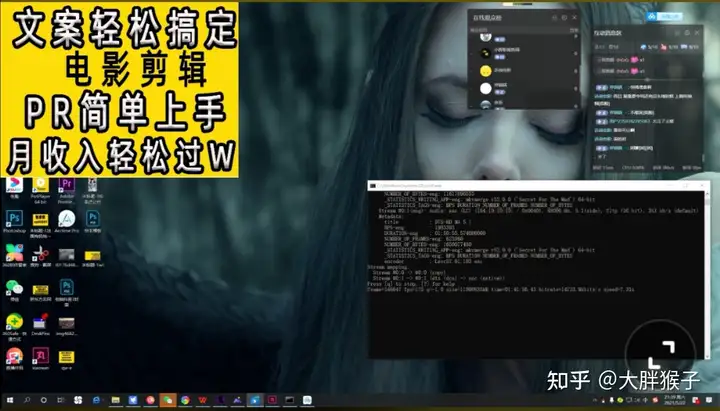
Task: Select the plain white avatar in the audience list
Action: click(x=486, y=88)
